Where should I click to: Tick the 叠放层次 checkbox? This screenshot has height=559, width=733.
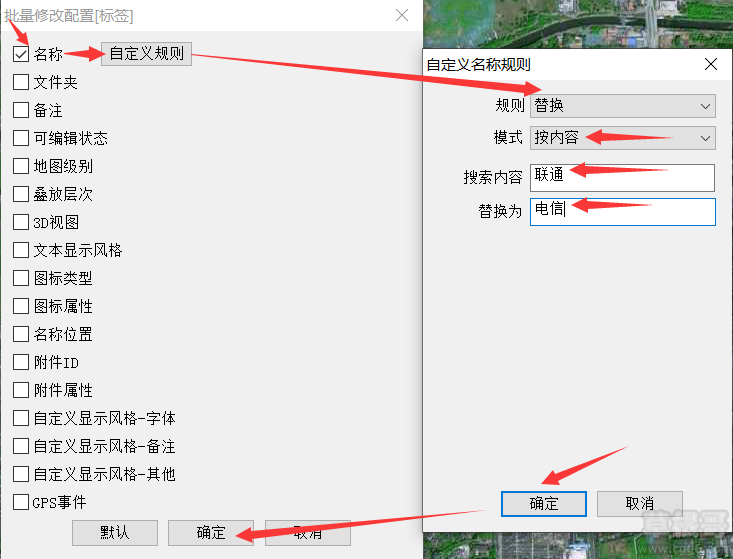point(21,194)
